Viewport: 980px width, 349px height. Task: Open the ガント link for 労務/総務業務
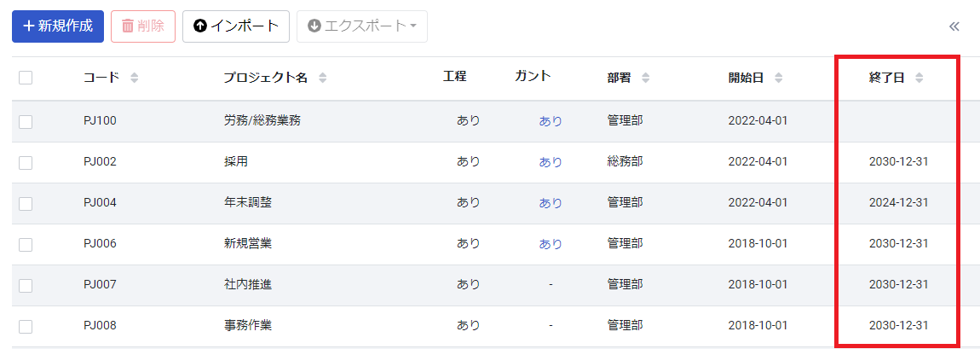[x=551, y=121]
